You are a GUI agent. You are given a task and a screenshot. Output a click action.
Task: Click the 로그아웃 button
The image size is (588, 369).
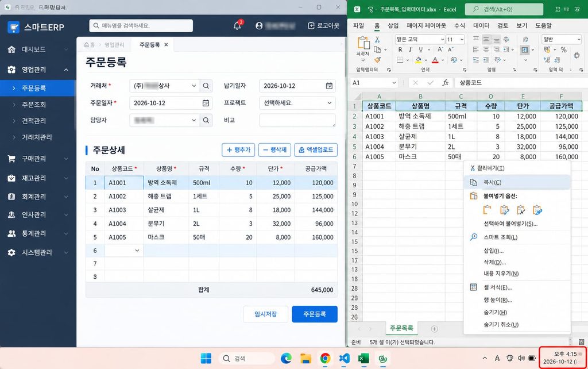(324, 25)
